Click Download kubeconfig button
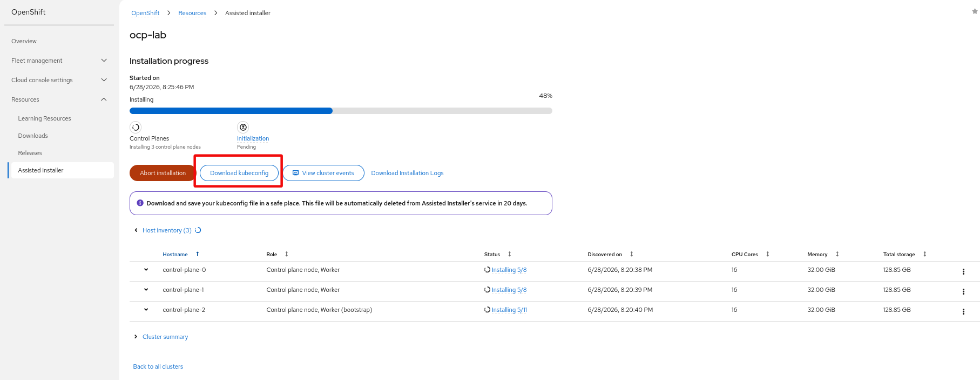 tap(239, 173)
